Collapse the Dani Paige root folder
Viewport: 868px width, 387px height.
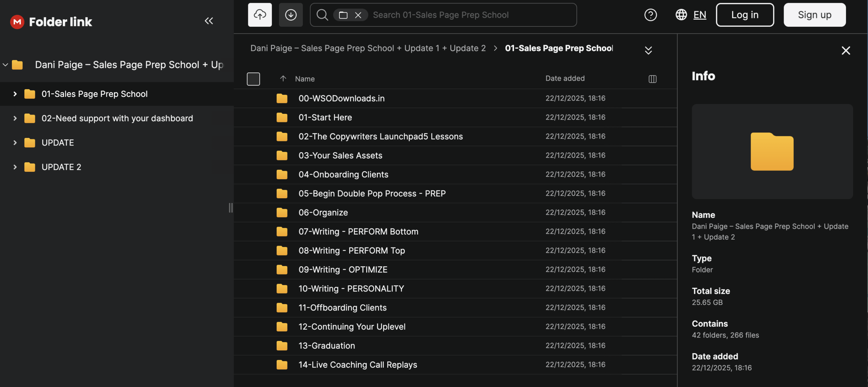[x=5, y=65]
